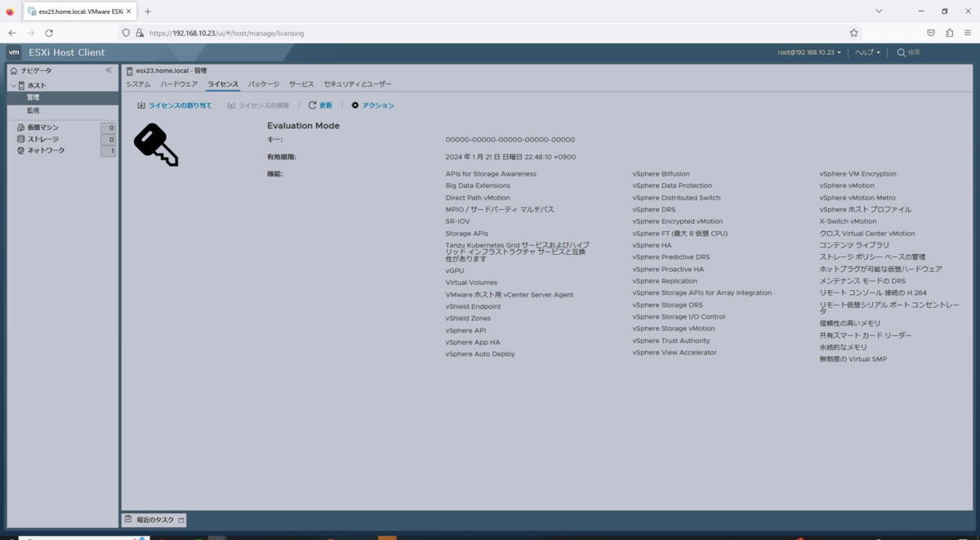Click the ESXi search magnifier icon

click(902, 52)
